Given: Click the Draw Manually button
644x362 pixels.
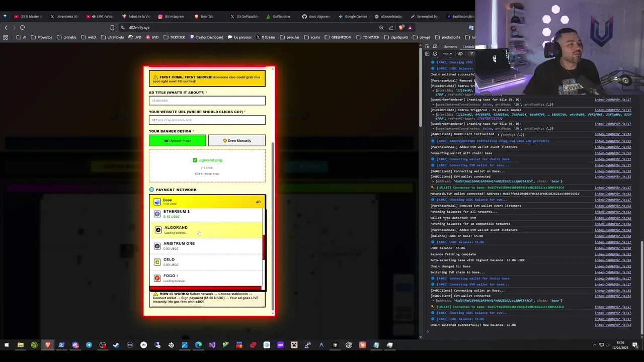Looking at the screenshot, I should coord(236,141).
